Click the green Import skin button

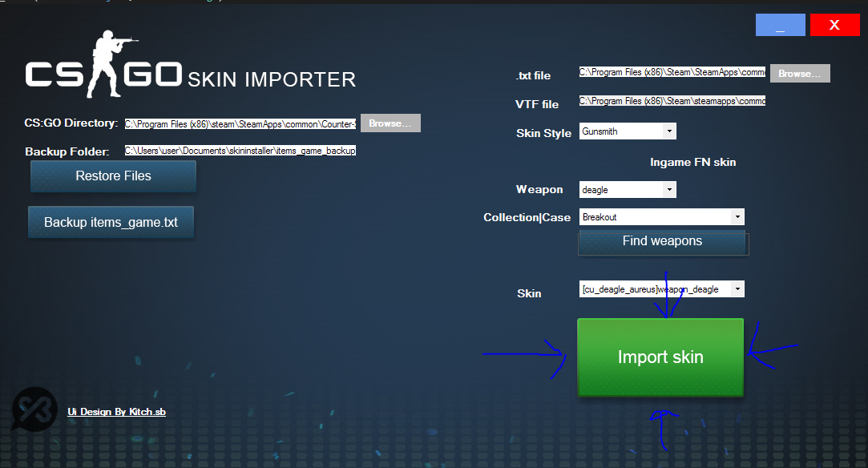pos(660,357)
